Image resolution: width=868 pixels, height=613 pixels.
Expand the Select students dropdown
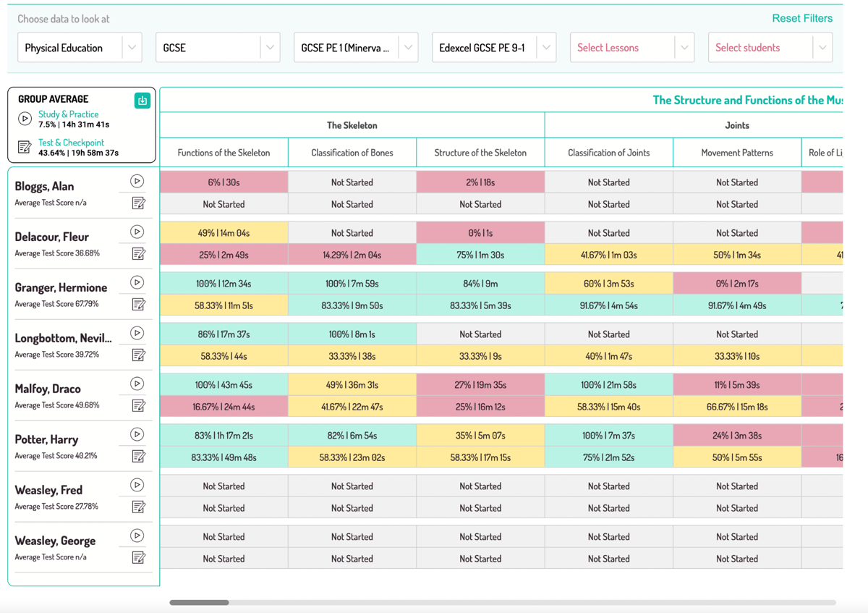pyautogui.click(x=770, y=48)
